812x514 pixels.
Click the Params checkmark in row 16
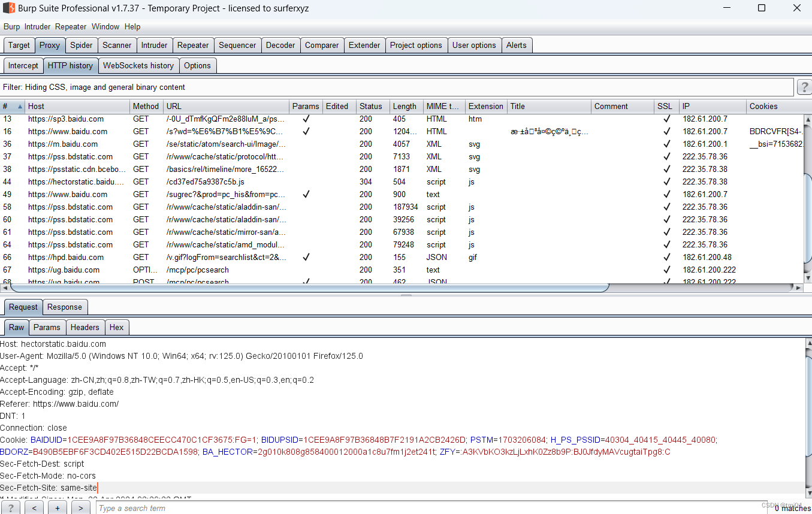(306, 131)
